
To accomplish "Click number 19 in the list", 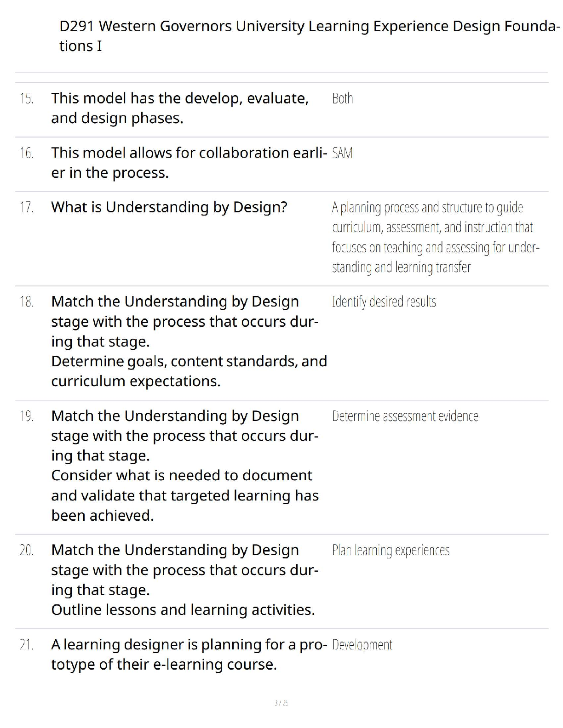I will coord(26,416).
